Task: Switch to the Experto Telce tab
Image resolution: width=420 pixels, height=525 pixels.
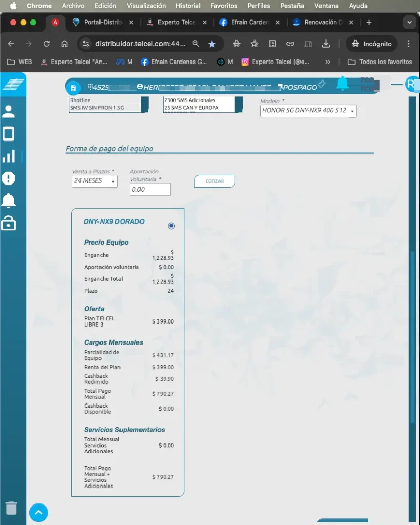Action: [176, 22]
